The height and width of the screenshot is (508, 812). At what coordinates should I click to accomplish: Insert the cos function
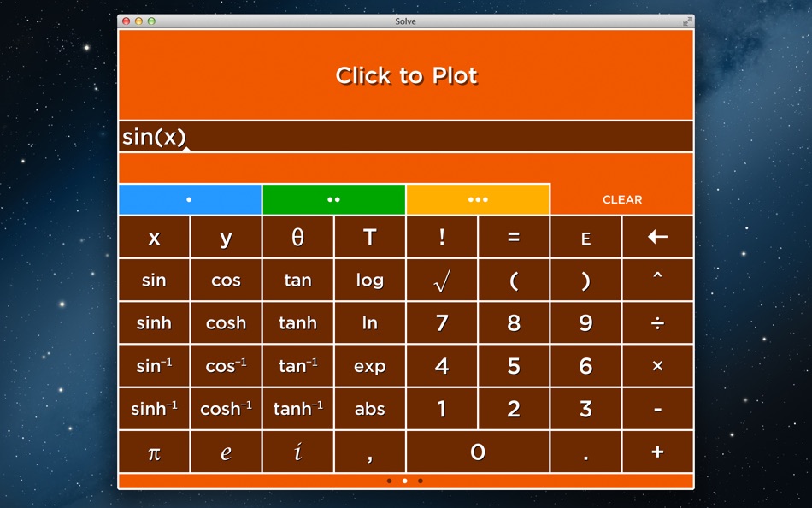pos(227,281)
